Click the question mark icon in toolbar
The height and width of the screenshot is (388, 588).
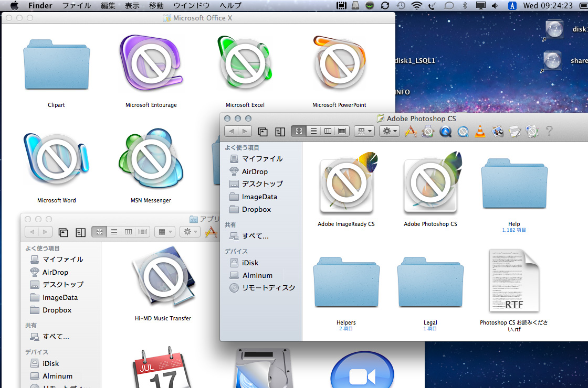pyautogui.click(x=549, y=131)
